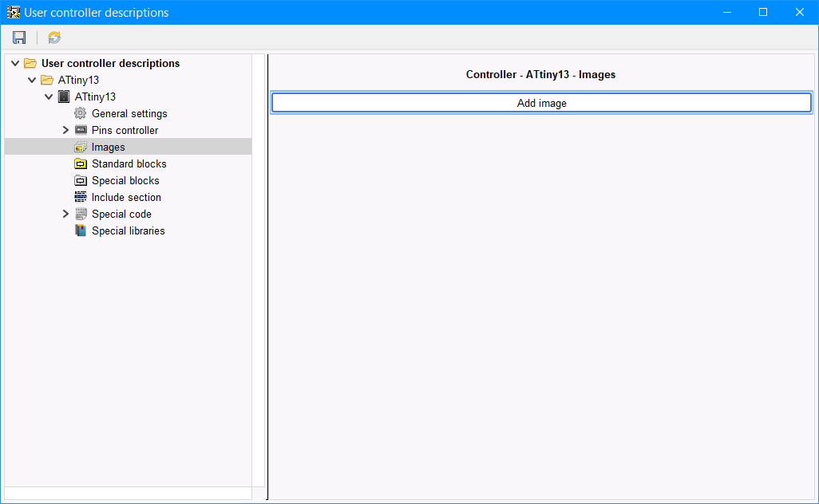Minimize the User controller descriptions window

(726, 12)
